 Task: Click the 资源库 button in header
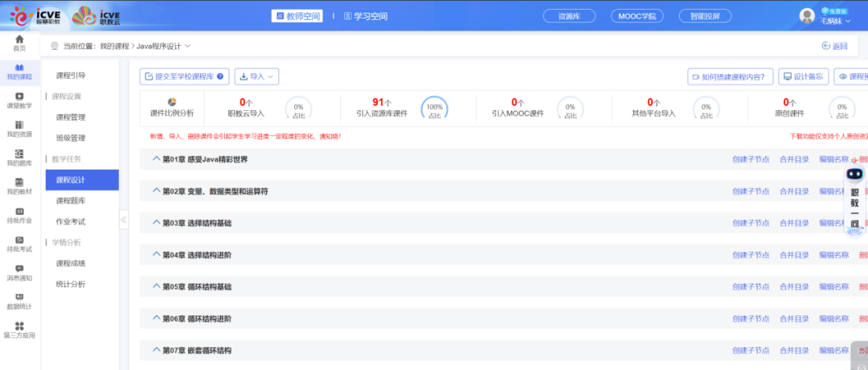tap(569, 16)
